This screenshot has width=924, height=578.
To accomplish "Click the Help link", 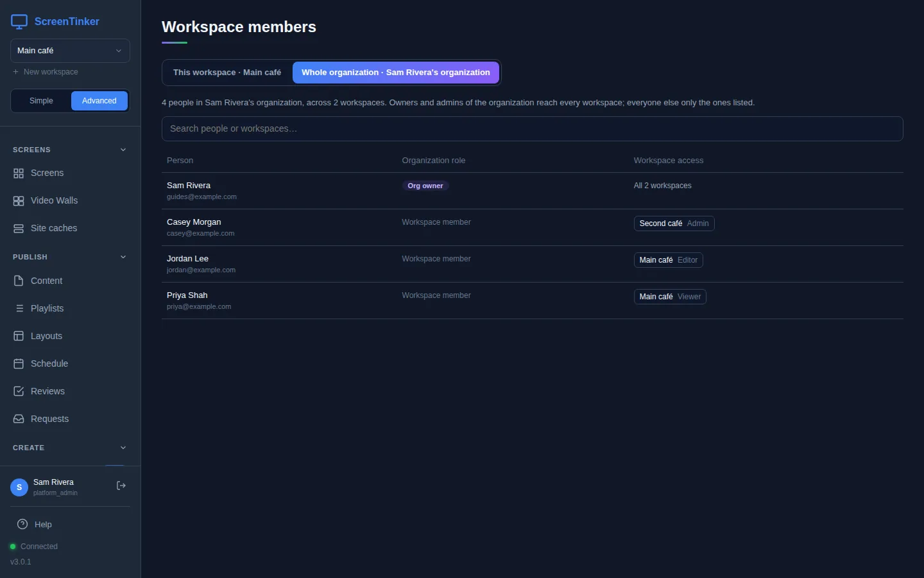I will click(x=43, y=525).
